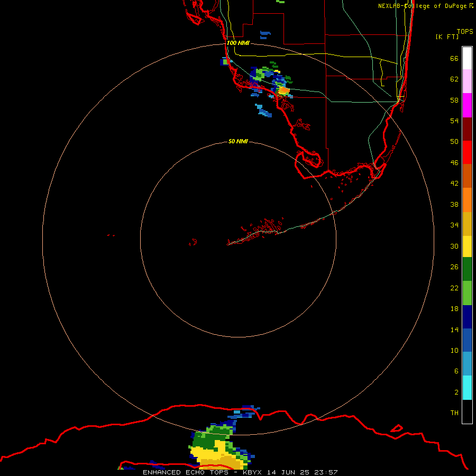Click the 46 value on the scale
Viewport: 476px width, 476px height.
coord(454,162)
